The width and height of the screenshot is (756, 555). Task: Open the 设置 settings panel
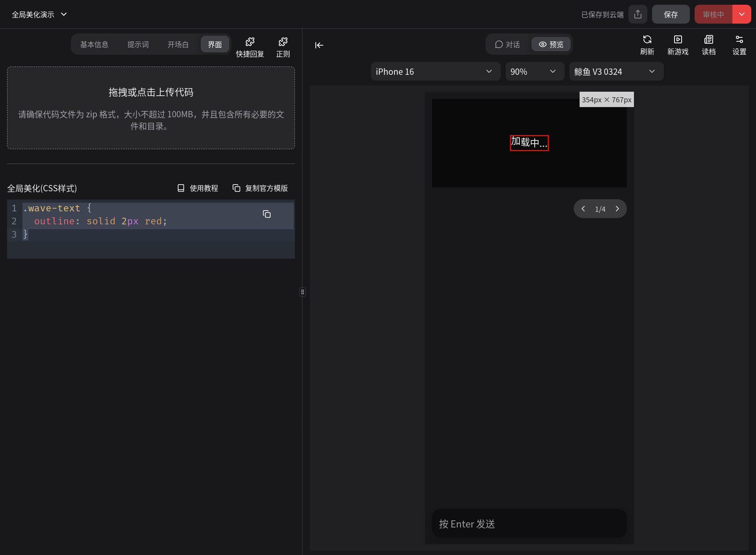point(739,44)
